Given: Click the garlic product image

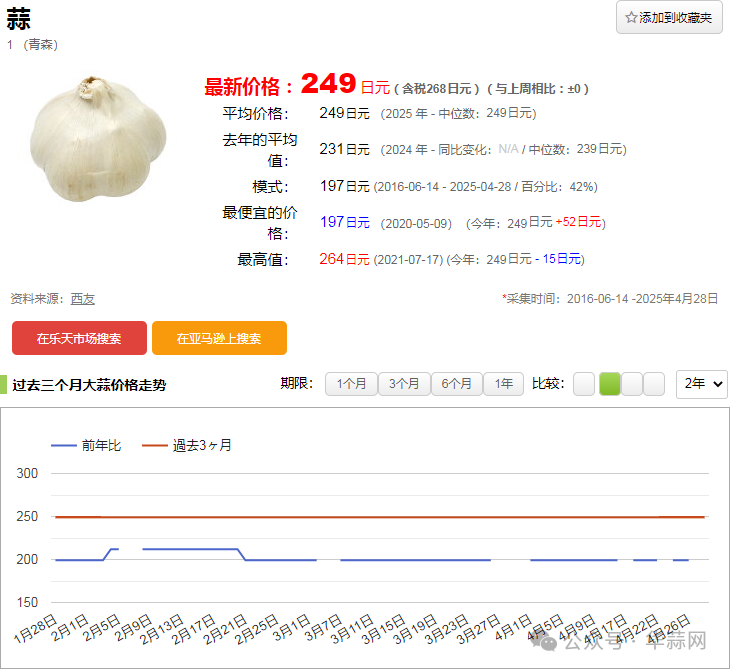Looking at the screenshot, I should pos(97,140).
